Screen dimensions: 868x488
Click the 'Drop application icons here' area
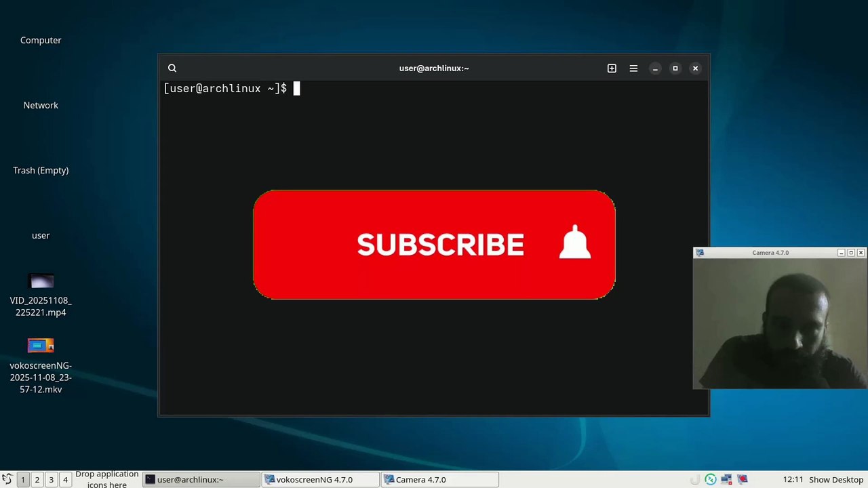pos(107,479)
